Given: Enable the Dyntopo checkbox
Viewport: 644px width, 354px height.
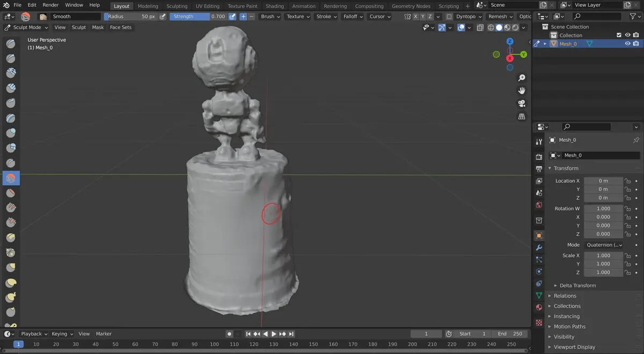Looking at the screenshot, I should [449, 17].
